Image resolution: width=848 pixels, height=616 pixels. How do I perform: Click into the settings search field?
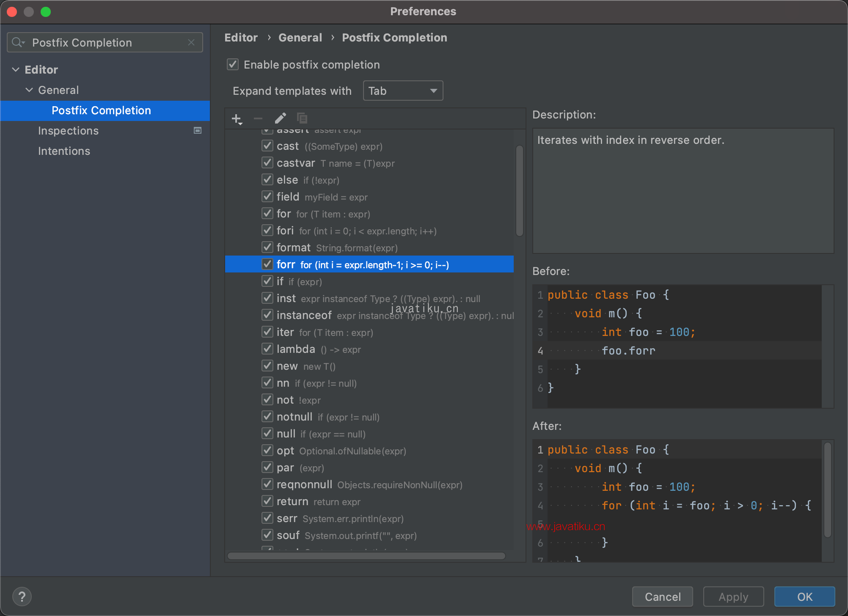105,42
